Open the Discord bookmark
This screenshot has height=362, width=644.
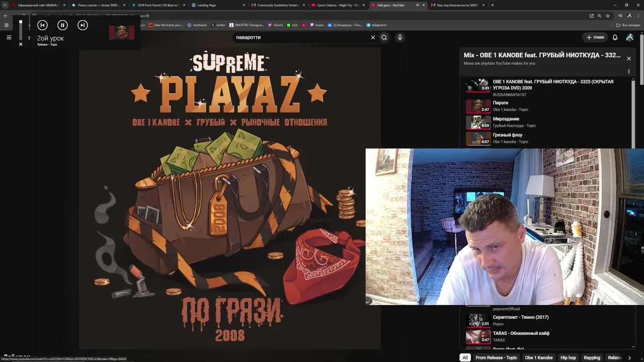[x=275, y=25]
